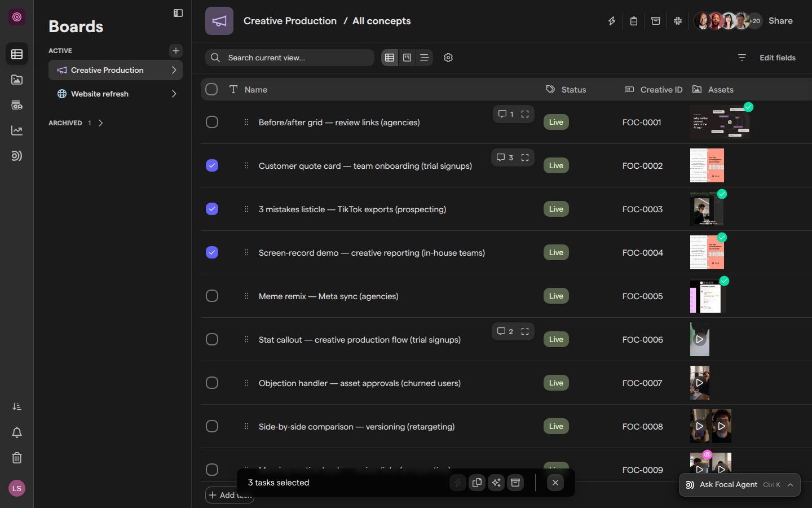The image size is (812, 508).
Task: Click the Live status on Meme remix row
Action: 556,296
